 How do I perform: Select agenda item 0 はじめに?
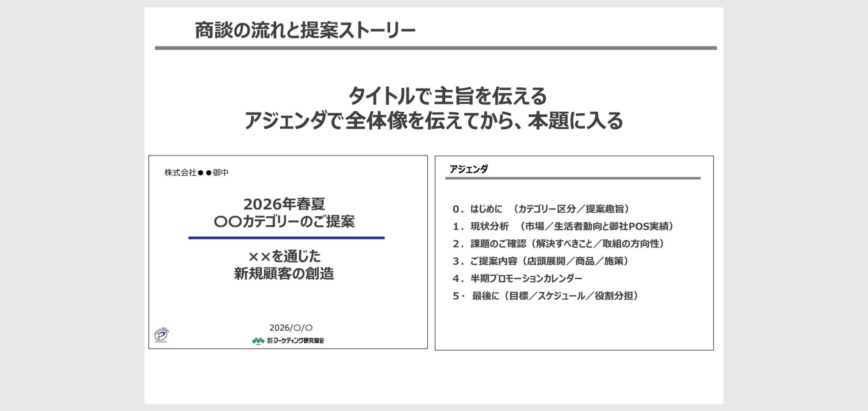click(541, 209)
